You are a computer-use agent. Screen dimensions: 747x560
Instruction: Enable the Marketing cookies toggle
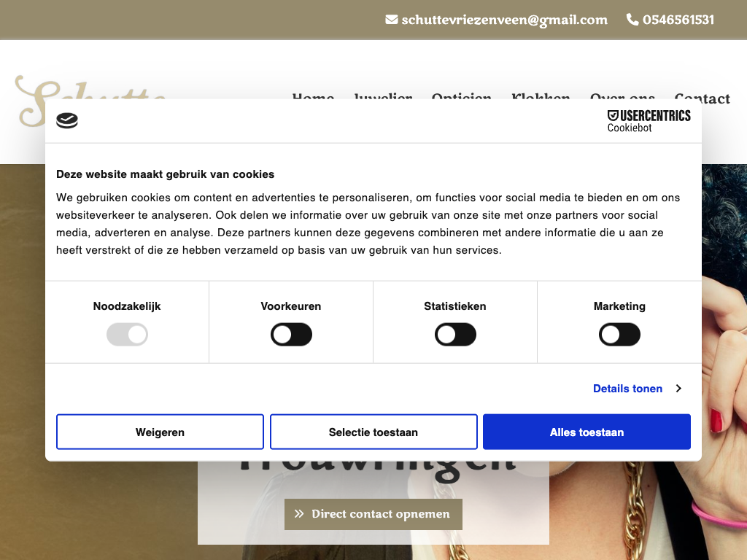(x=619, y=335)
